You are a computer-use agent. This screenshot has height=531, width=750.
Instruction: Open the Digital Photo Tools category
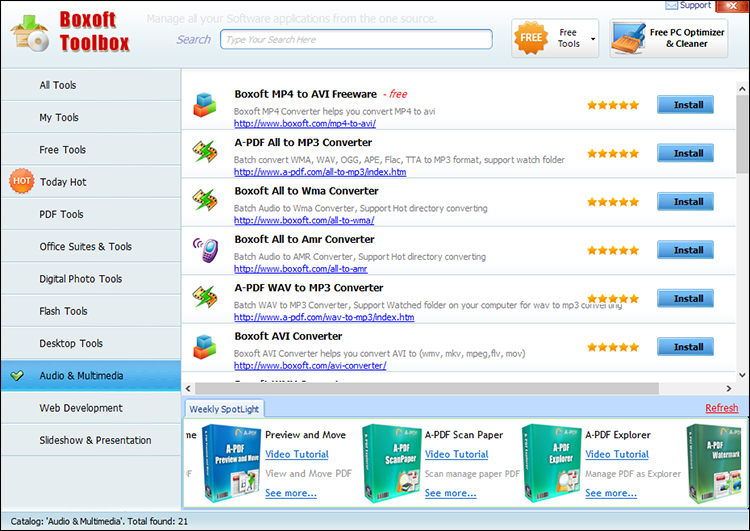click(91, 278)
